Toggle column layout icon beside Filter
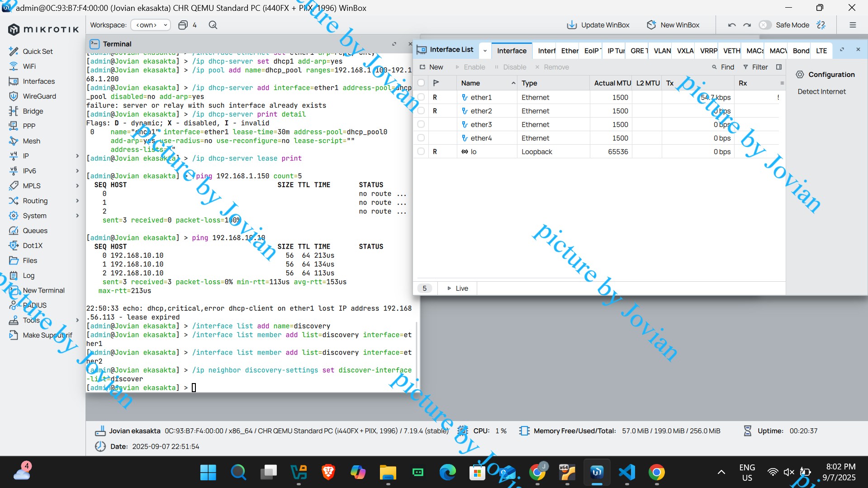The image size is (868, 488). pos(779,67)
